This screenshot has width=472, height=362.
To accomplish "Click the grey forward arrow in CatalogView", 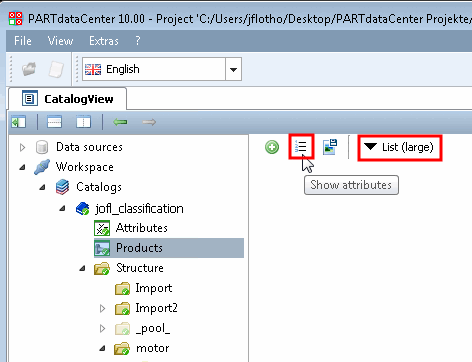I will pyautogui.click(x=149, y=122).
